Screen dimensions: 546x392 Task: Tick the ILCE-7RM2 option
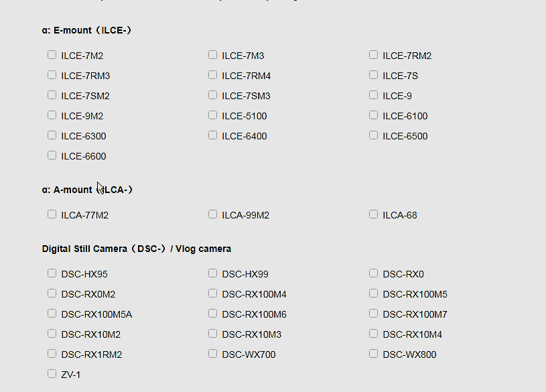[x=374, y=55]
